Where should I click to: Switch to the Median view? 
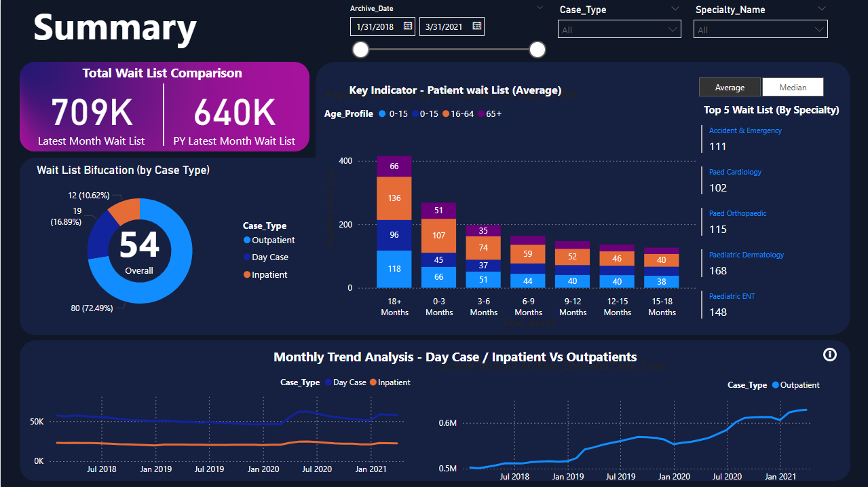tap(793, 87)
